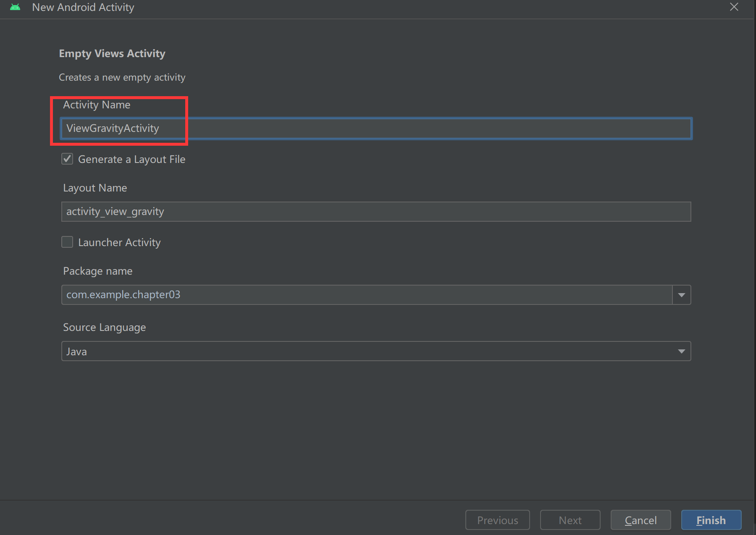Click the Package name text field
756x535 pixels.
(x=367, y=295)
